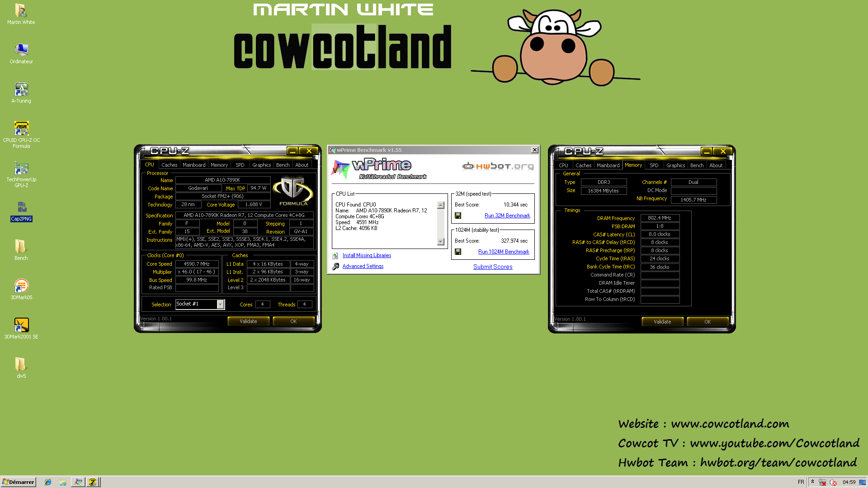Click the NB Frequency value 1405.7 MHz

point(693,200)
